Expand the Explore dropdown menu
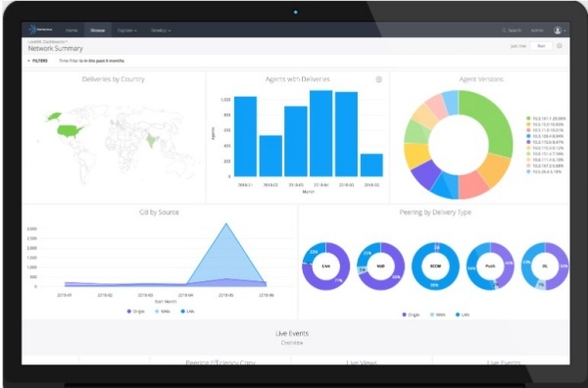This screenshot has height=388, width=588. (x=127, y=30)
